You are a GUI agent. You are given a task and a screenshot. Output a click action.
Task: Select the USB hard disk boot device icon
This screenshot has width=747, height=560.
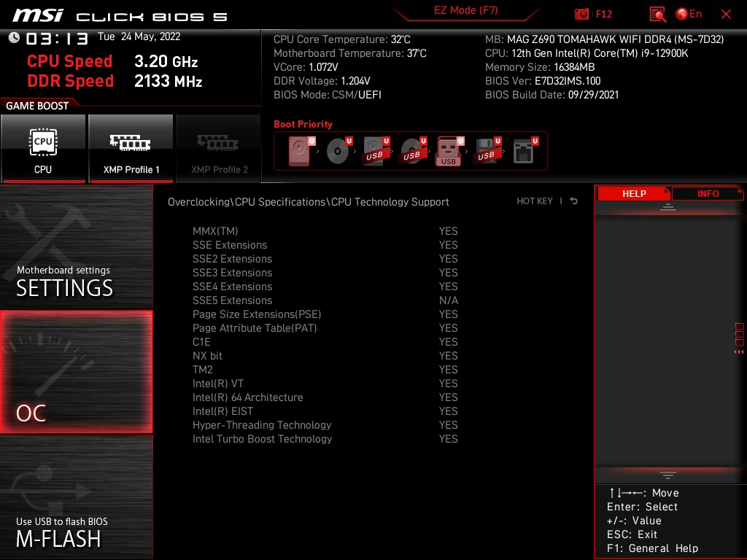pos(376,151)
